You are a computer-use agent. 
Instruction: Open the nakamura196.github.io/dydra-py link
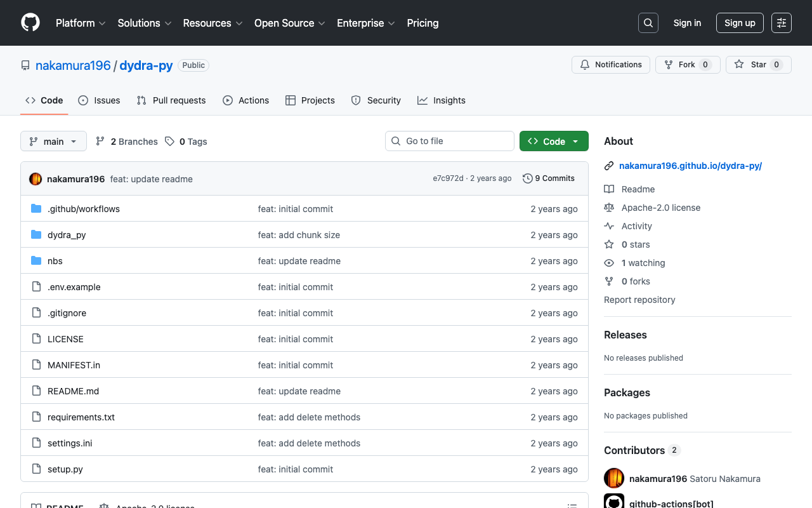pyautogui.click(x=690, y=166)
